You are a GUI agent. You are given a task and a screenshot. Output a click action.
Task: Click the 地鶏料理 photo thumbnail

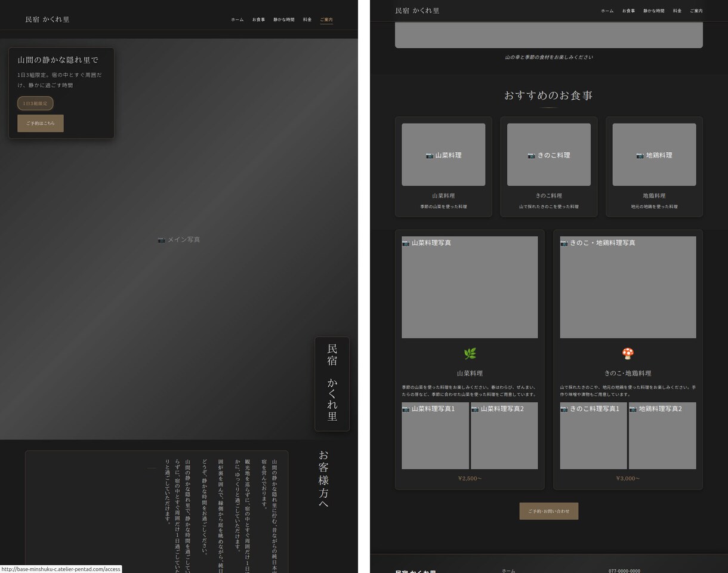(x=654, y=155)
